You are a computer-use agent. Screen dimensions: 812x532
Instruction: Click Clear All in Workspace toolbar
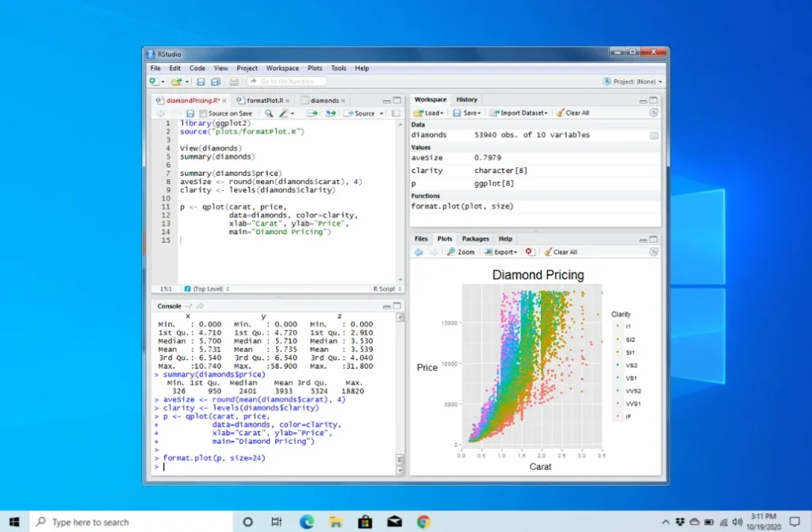[573, 113]
